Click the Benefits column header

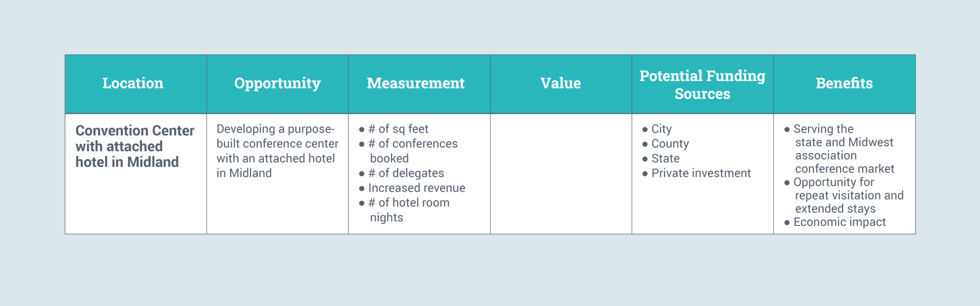click(x=844, y=83)
